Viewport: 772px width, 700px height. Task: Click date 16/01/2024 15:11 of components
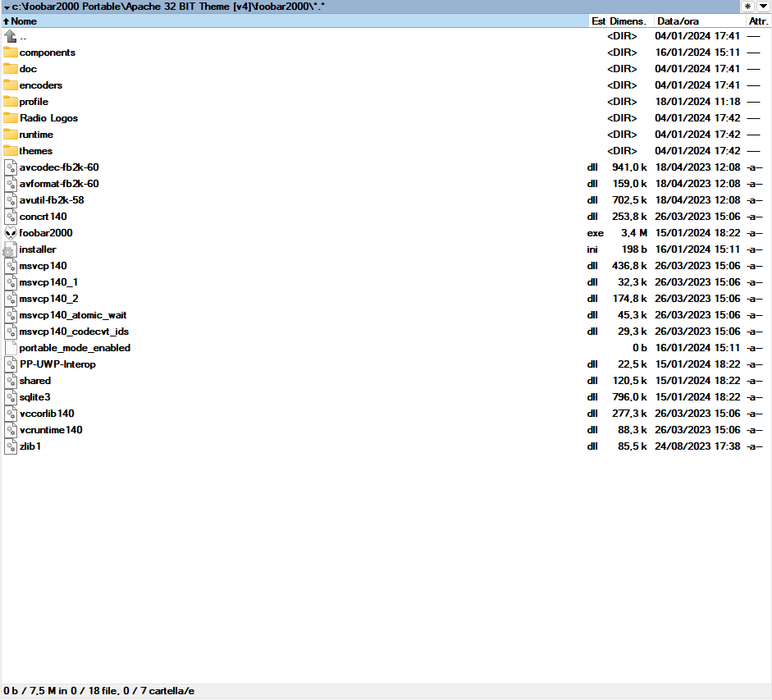697,53
